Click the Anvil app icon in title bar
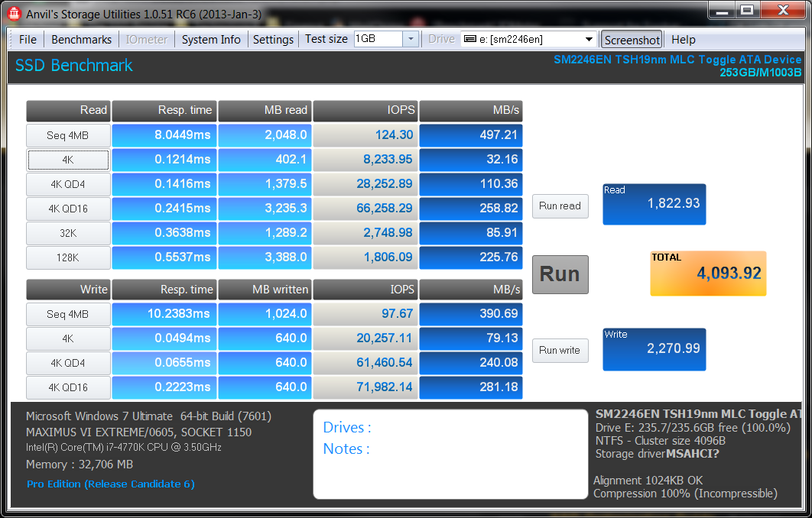Image resolution: width=812 pixels, height=518 pixels. pyautogui.click(x=13, y=13)
